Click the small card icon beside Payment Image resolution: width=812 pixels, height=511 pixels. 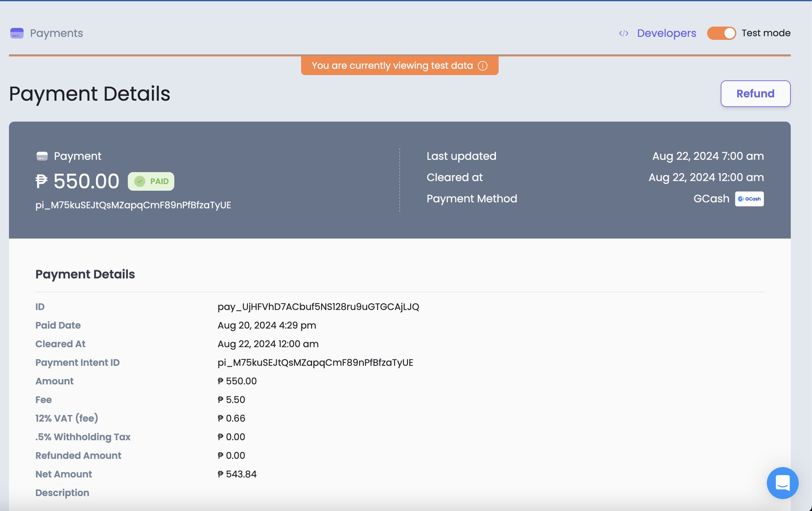(42, 156)
